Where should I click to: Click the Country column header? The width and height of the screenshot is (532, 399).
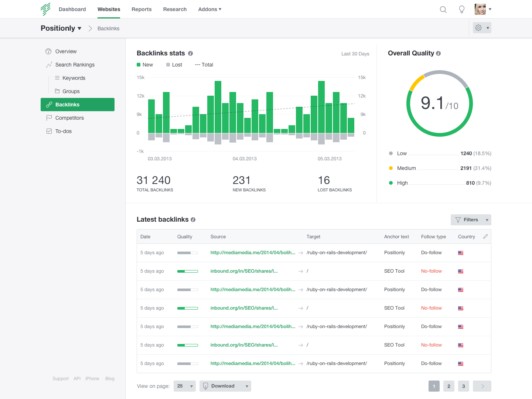467,236
